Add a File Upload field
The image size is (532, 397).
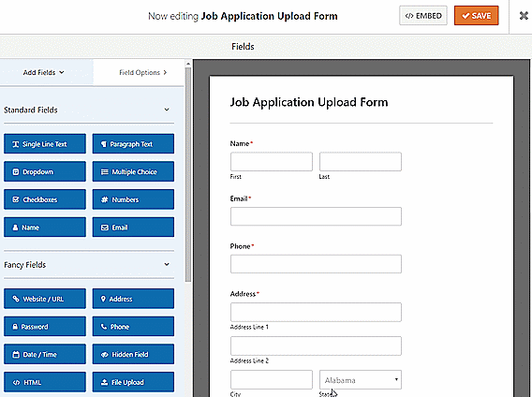click(x=133, y=382)
